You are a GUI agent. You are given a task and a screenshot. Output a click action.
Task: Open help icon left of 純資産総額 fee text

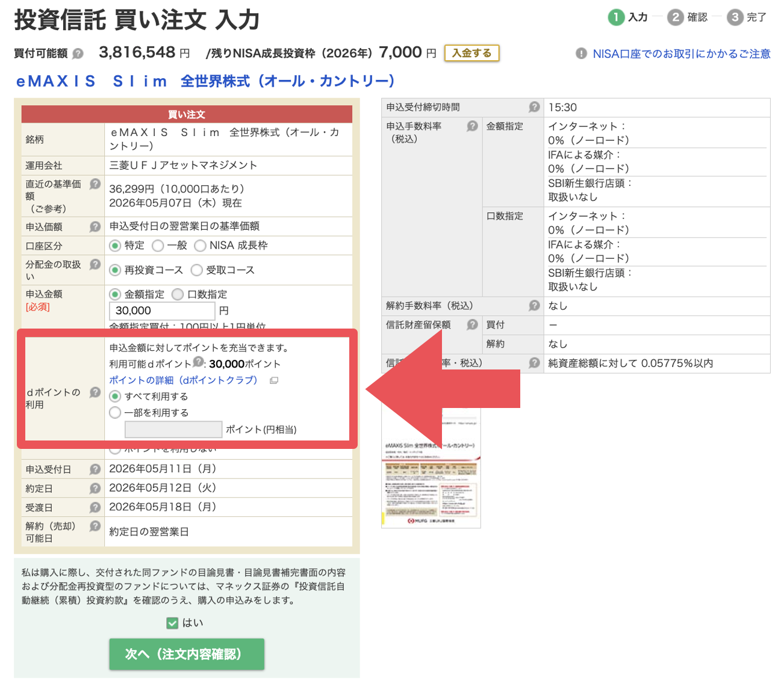pyautogui.click(x=534, y=363)
